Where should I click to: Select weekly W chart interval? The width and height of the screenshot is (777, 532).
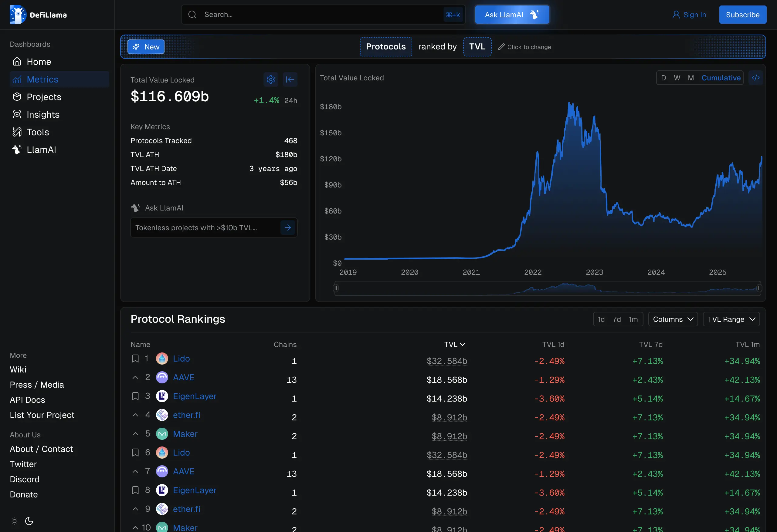pos(677,78)
